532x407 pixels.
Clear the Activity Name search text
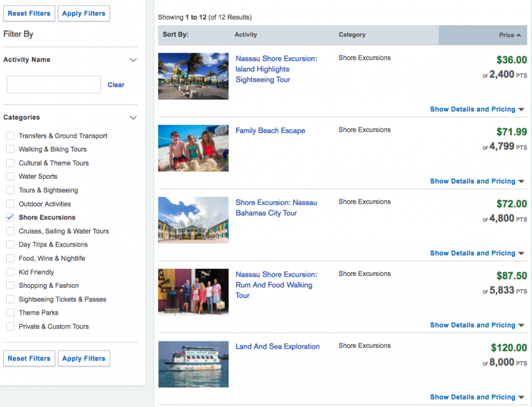[x=116, y=84]
